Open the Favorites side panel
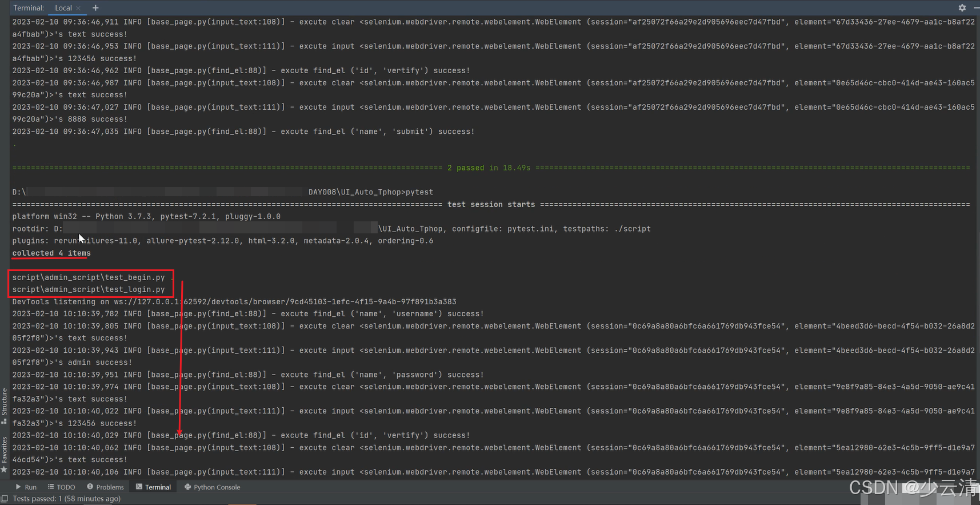Viewport: 980px width, 505px height. tap(4, 454)
